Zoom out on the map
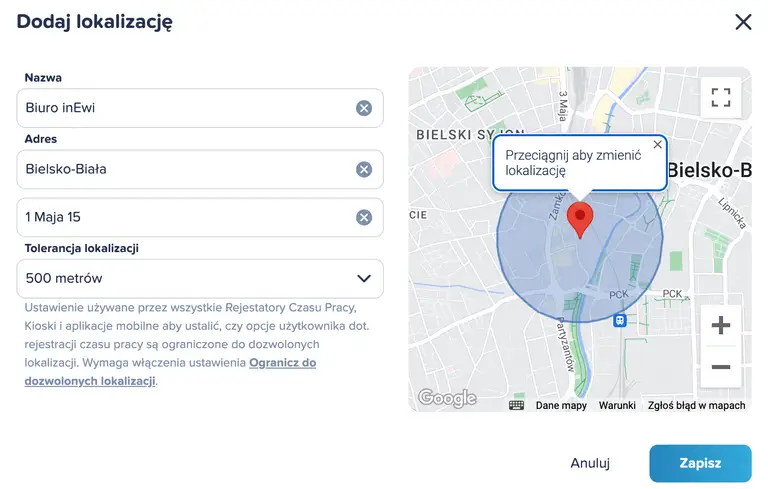Screen dimensions: 768x489 point(720,367)
